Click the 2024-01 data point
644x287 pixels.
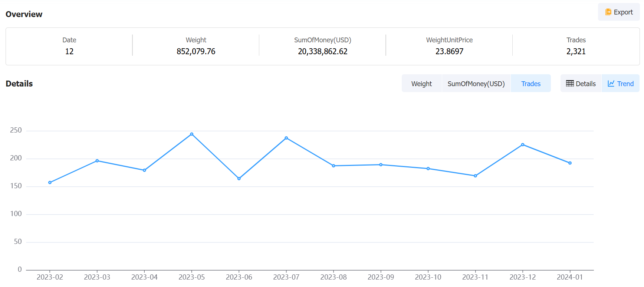pyautogui.click(x=570, y=163)
